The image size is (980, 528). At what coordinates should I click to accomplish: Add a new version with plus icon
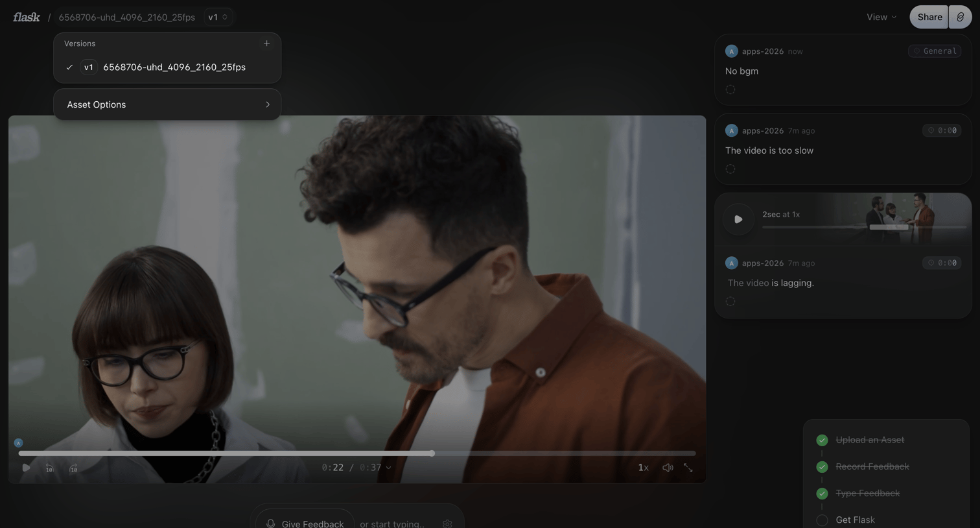click(266, 43)
